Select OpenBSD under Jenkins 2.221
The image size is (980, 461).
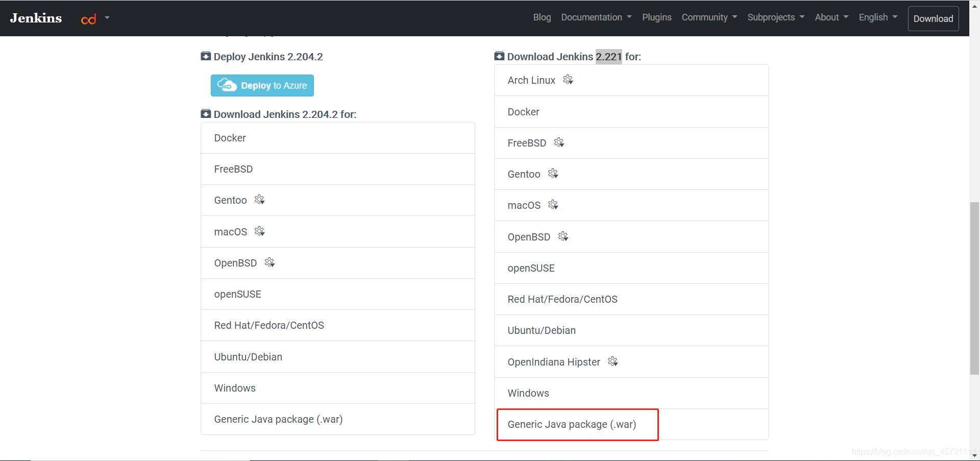[x=631, y=237]
